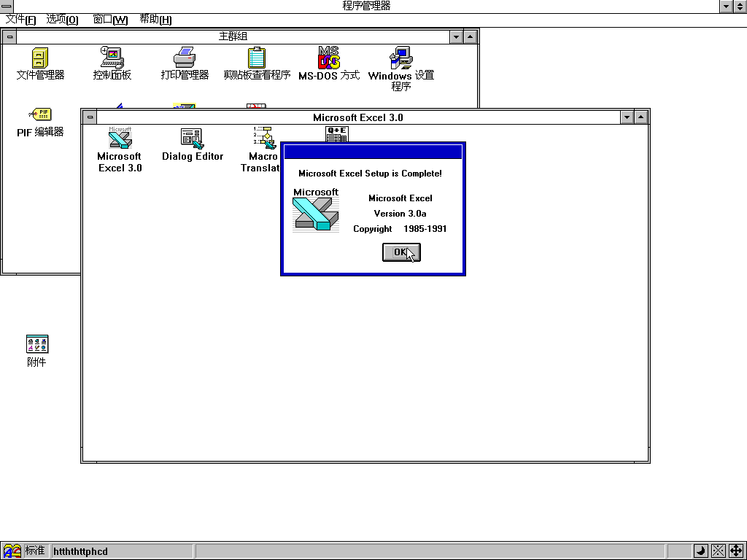
Task: Open the 附件 (Accessories) group icon
Action: coord(36,344)
